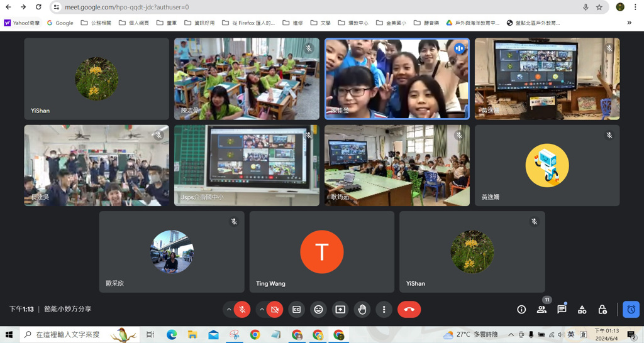Send a reaction with the emoji button
644x343 pixels.
(x=318, y=309)
